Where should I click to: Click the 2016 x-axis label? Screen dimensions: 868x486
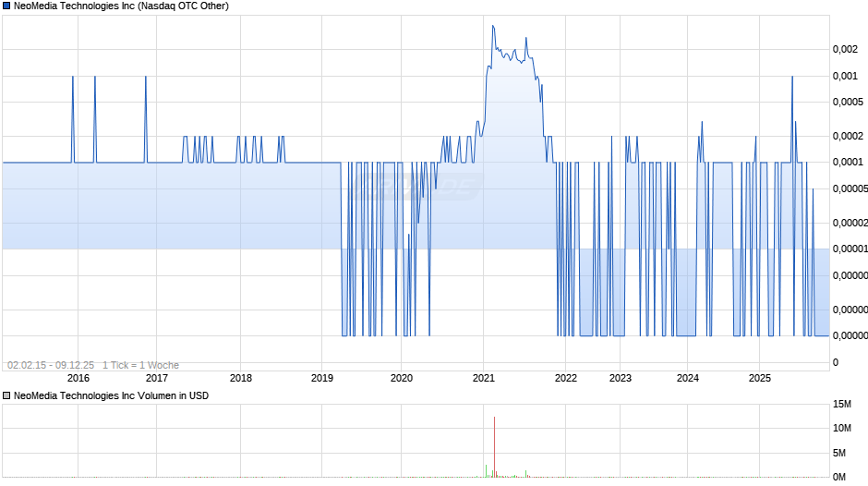click(78, 378)
